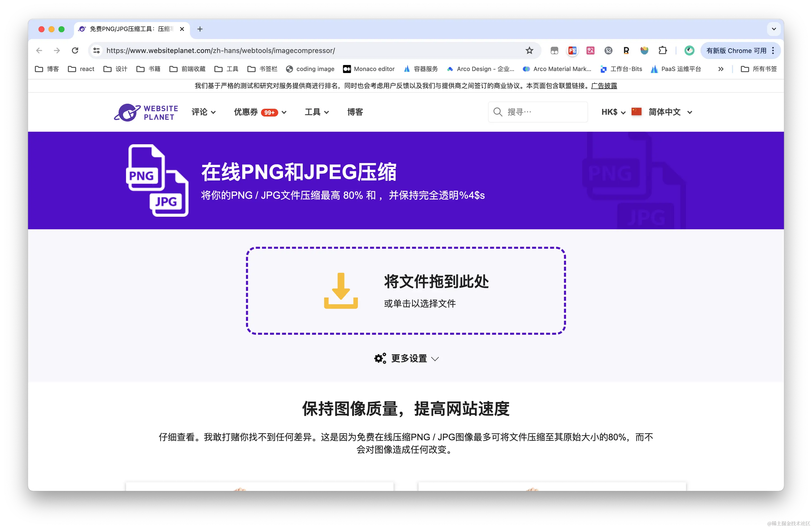Open the 设计 bookmarks folder
Viewport: 812px width, 528px height.
(x=115, y=69)
